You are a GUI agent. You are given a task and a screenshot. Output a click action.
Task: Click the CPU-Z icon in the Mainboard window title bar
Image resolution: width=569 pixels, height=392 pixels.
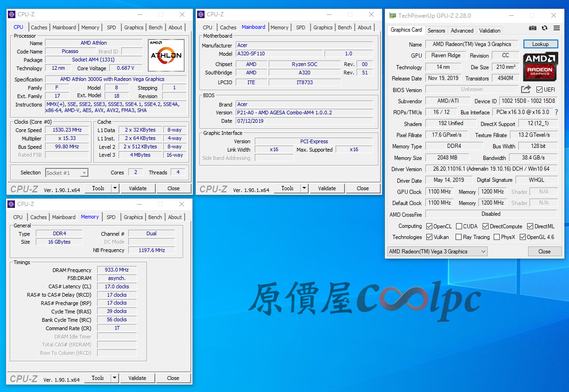click(201, 14)
